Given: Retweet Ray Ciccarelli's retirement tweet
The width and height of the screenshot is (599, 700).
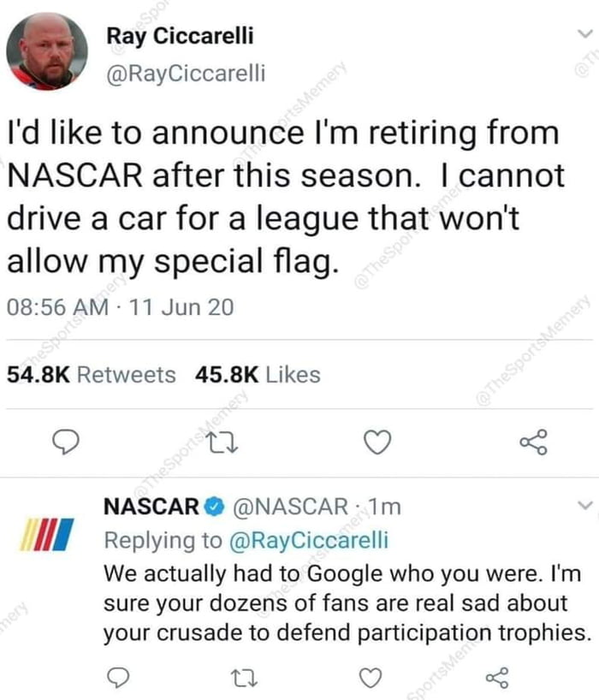Looking at the screenshot, I should click(x=223, y=442).
